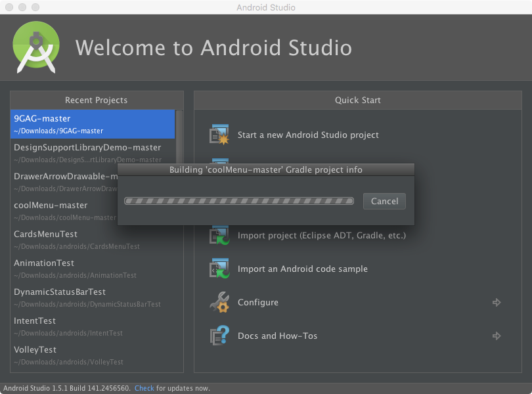The height and width of the screenshot is (394, 532).
Task: Select 9GAG-master in Recent Projects
Action: click(x=93, y=124)
